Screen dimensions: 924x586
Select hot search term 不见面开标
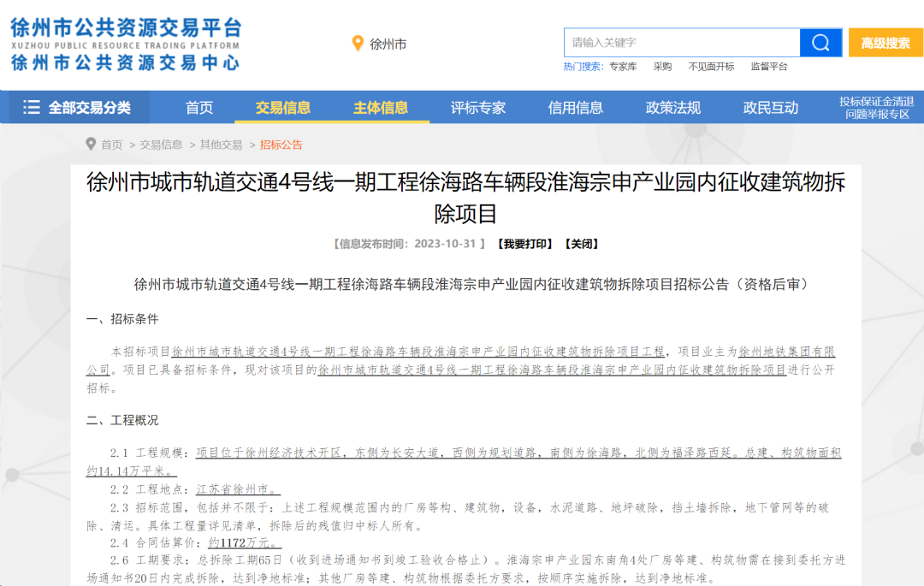coord(711,67)
